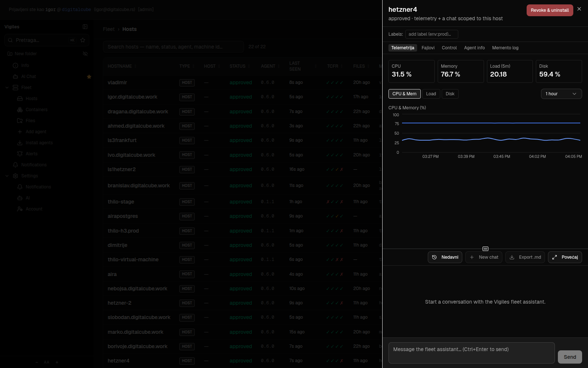588x368 pixels.
Task: Export chat as .md
Action: (x=525, y=257)
